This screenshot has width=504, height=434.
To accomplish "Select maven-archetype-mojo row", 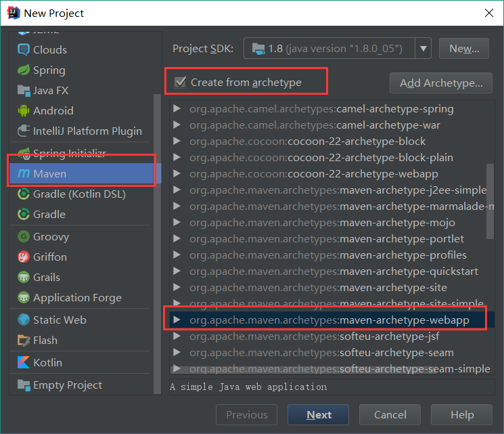I will [x=331, y=222].
